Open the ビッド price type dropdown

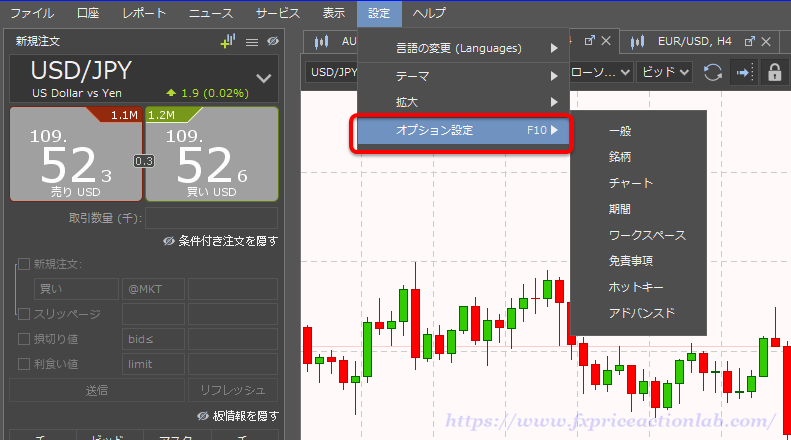[664, 72]
